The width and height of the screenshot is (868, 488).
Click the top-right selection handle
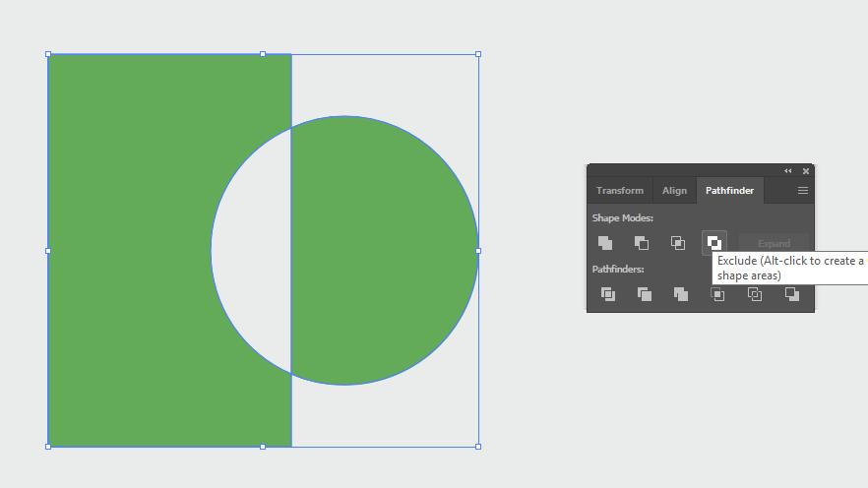478,54
